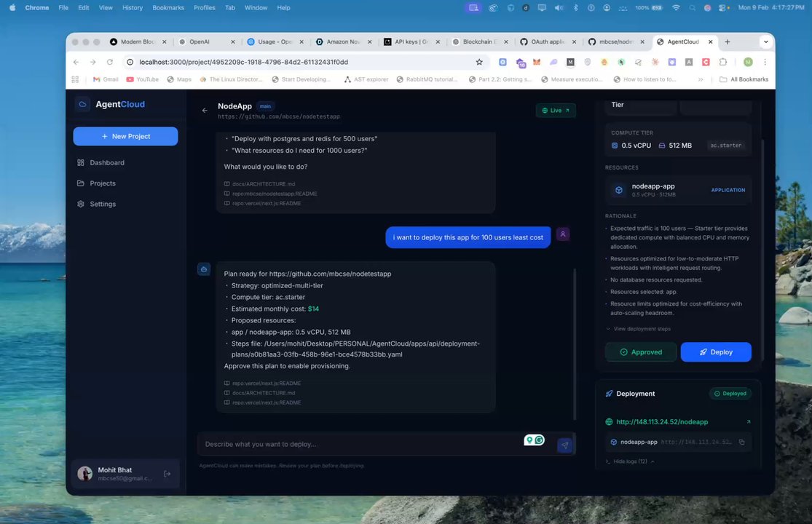Open the apps grid icon in bookmarks bar

pyautogui.click(x=75, y=79)
